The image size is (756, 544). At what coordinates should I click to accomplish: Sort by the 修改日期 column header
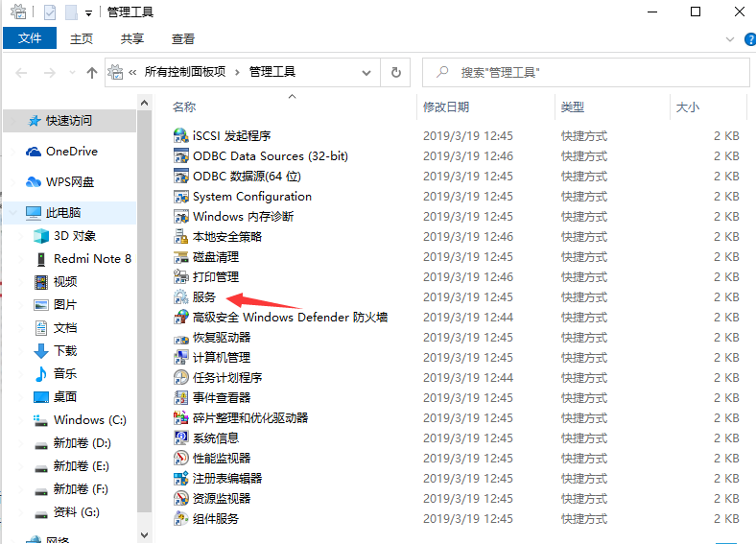[x=446, y=107]
